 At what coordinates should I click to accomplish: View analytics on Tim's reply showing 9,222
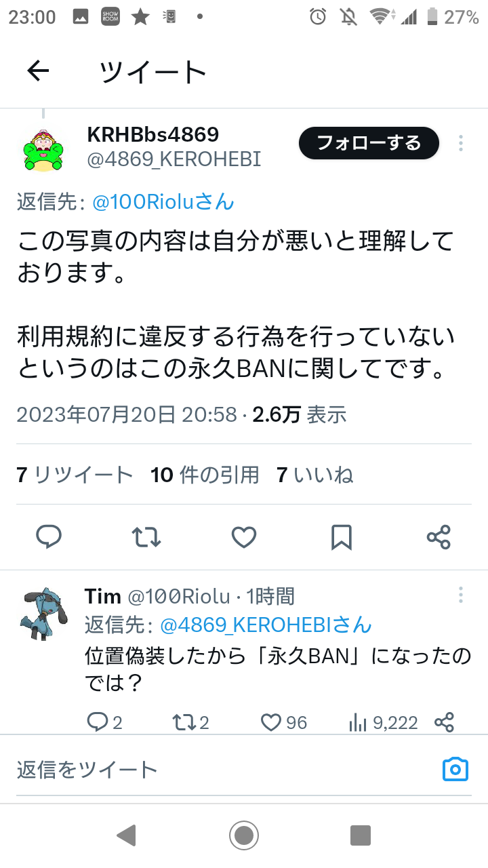383,723
